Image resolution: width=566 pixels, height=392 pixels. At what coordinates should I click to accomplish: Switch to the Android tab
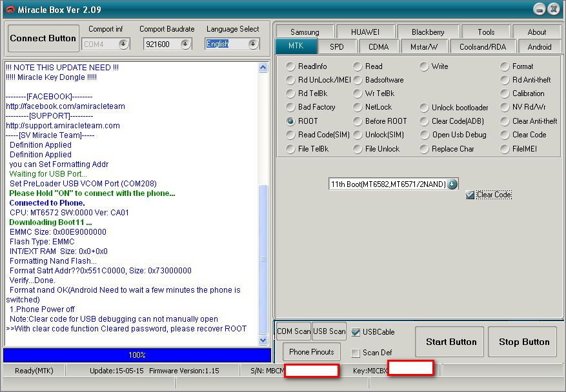pyautogui.click(x=540, y=47)
